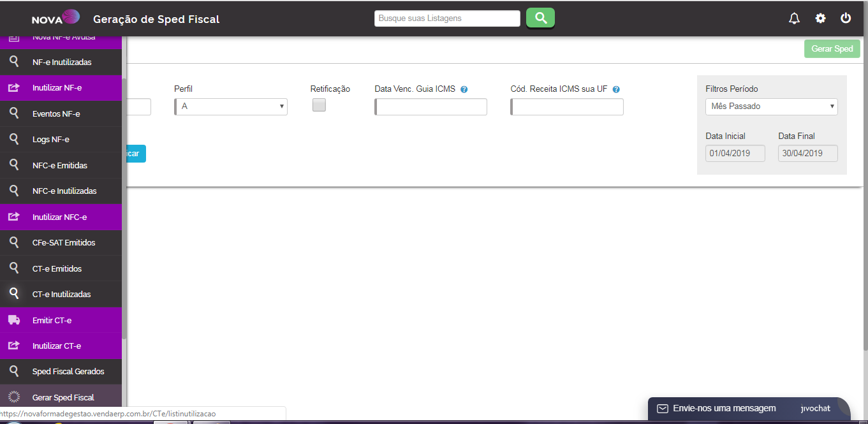
Task: Click the truck icon for Emitir CT-e
Action: (14, 320)
